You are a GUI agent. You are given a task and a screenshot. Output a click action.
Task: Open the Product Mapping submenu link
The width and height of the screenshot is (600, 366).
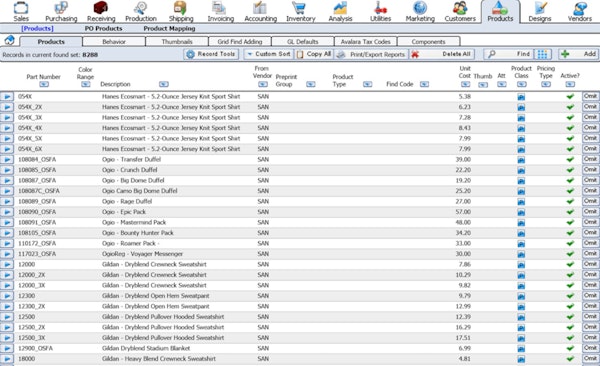tap(169, 28)
